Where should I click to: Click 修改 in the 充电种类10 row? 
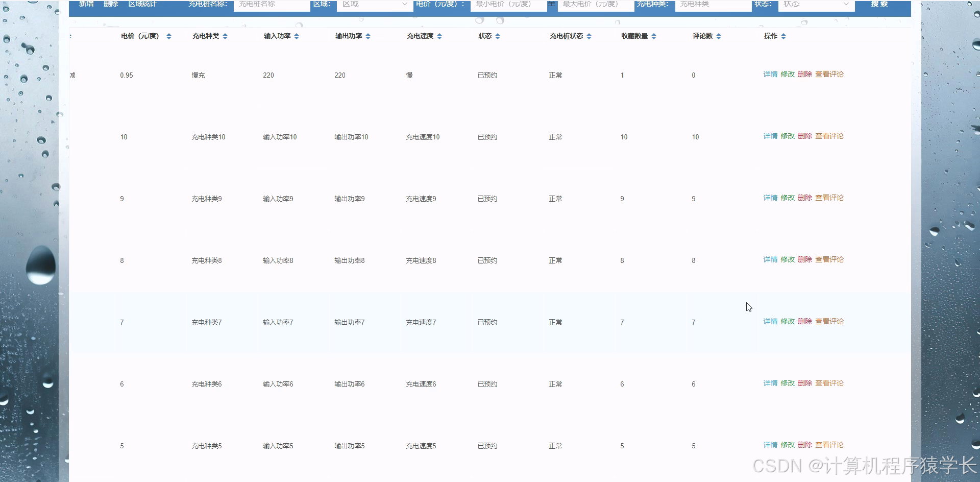click(x=788, y=136)
